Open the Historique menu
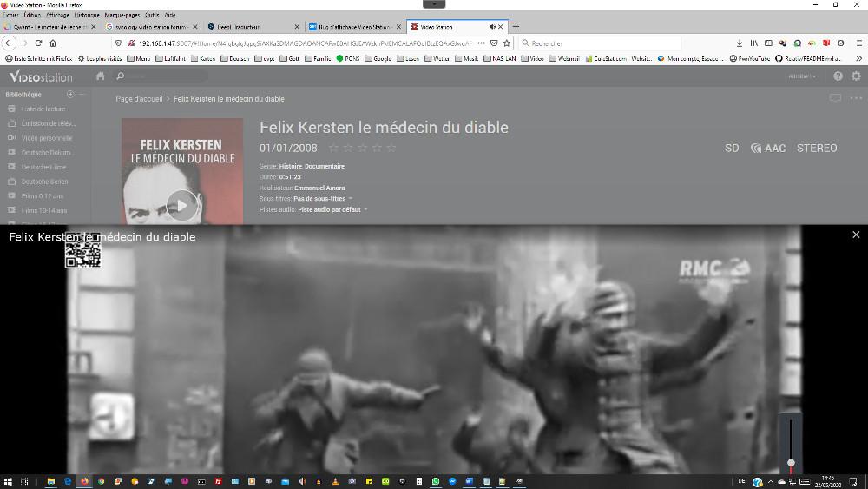The height and width of the screenshot is (489, 868). [x=87, y=15]
